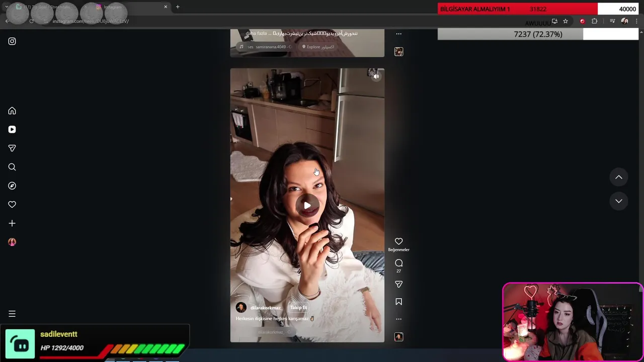Open the Instagram logo home link
This screenshot has height=362, width=644.
pos(12,41)
